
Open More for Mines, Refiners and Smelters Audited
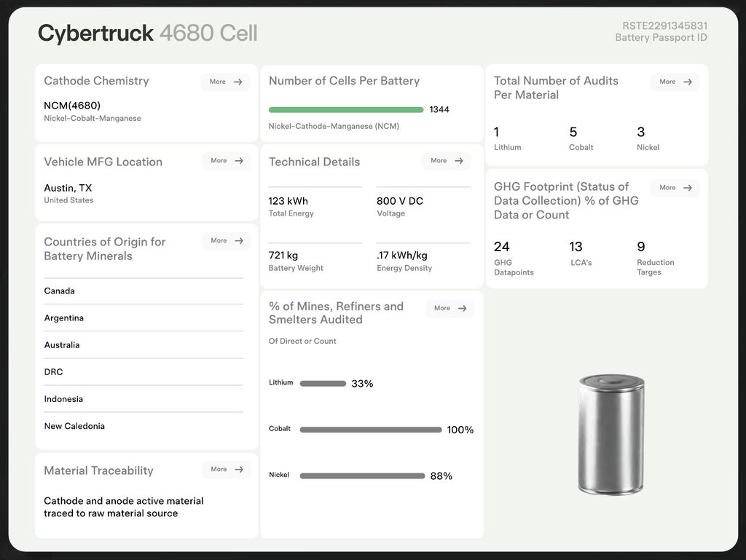tap(449, 308)
